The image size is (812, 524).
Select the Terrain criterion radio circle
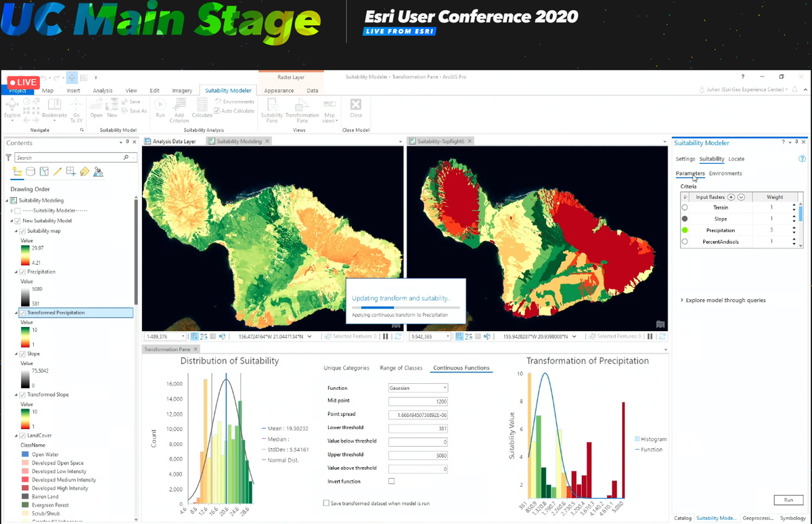click(685, 208)
